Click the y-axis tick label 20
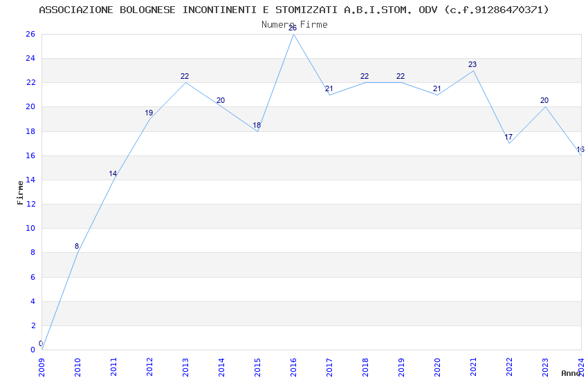Image resolution: width=588 pixels, height=380 pixels. [30, 106]
